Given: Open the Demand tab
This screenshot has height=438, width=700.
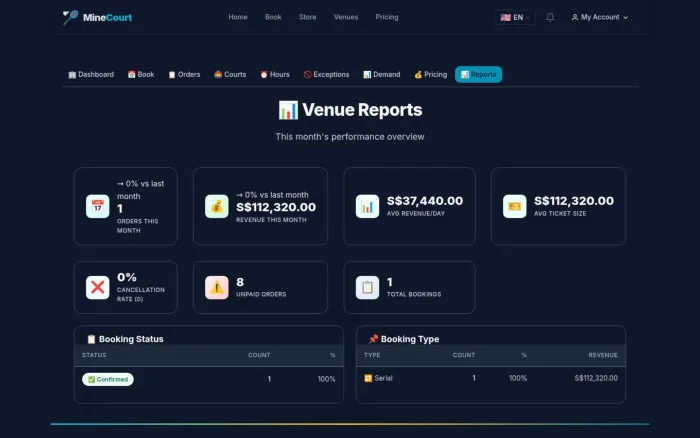Looking at the screenshot, I should (x=382, y=75).
